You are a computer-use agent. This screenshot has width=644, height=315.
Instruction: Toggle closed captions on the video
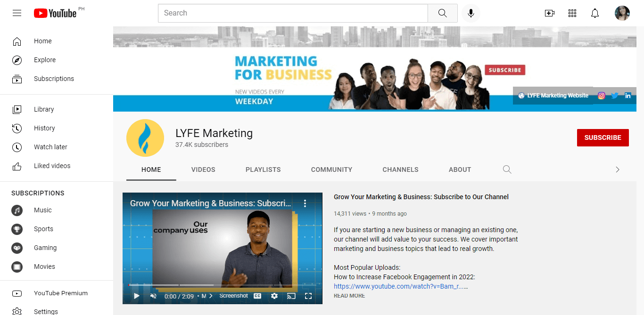coord(257,296)
